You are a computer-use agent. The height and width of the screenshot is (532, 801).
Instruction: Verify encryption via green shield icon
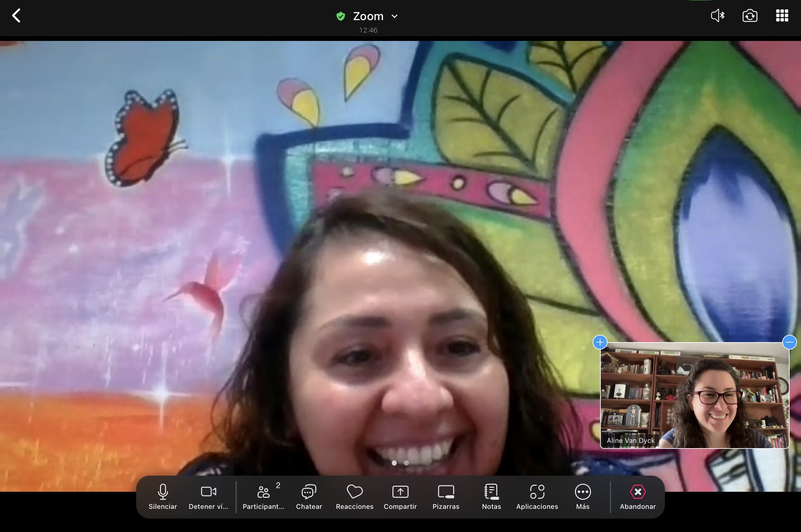coord(340,16)
